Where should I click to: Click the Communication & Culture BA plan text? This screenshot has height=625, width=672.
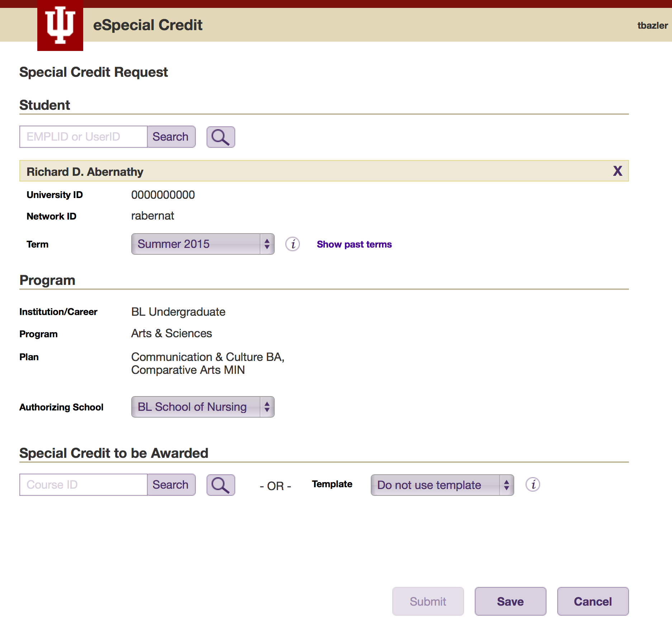tap(208, 357)
